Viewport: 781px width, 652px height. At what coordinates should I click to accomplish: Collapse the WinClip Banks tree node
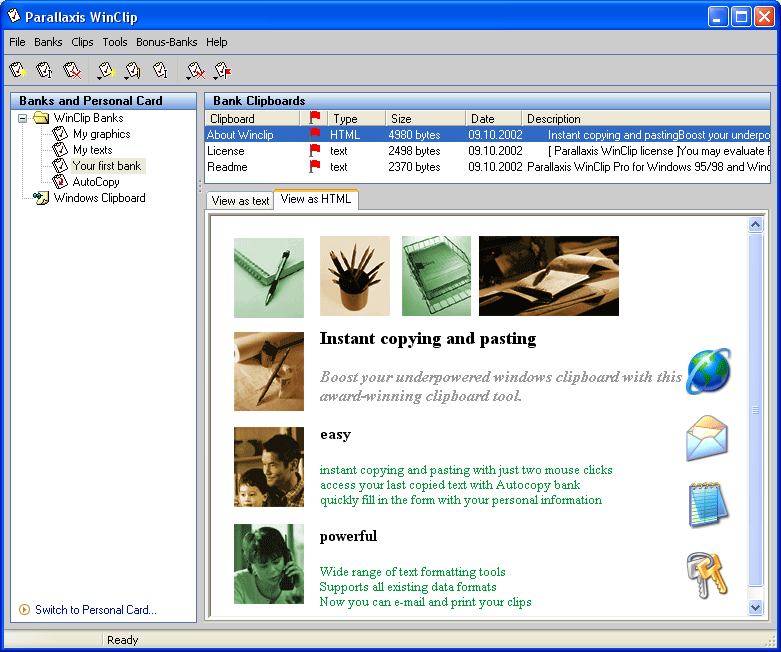[22, 119]
